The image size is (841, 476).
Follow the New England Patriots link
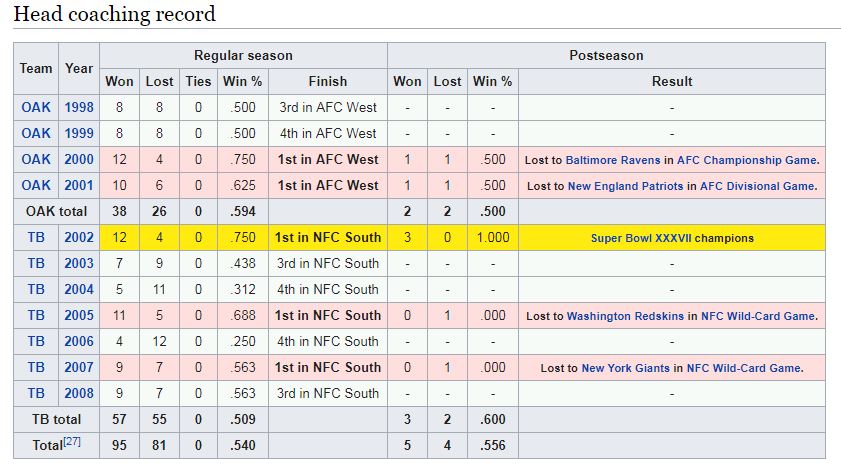(625, 186)
